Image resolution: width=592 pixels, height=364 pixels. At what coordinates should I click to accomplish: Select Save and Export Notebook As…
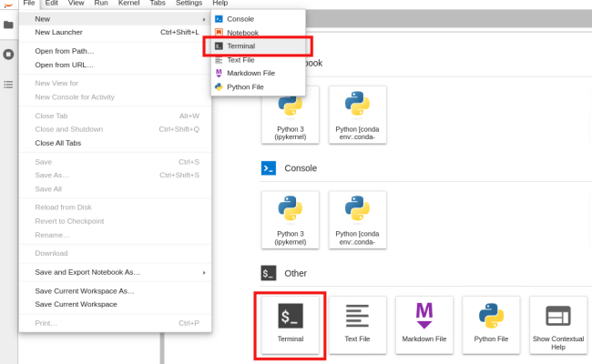[115, 272]
